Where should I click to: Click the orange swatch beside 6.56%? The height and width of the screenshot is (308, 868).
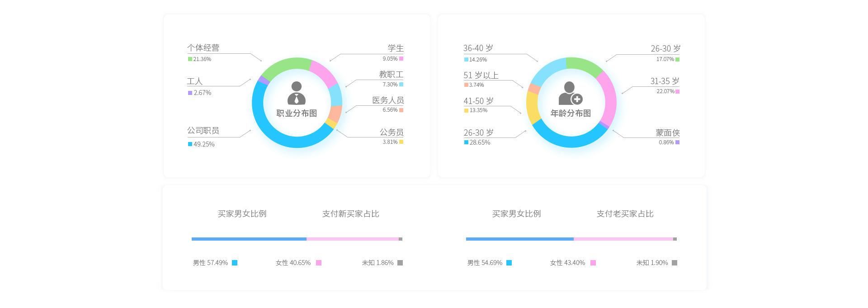401,110
